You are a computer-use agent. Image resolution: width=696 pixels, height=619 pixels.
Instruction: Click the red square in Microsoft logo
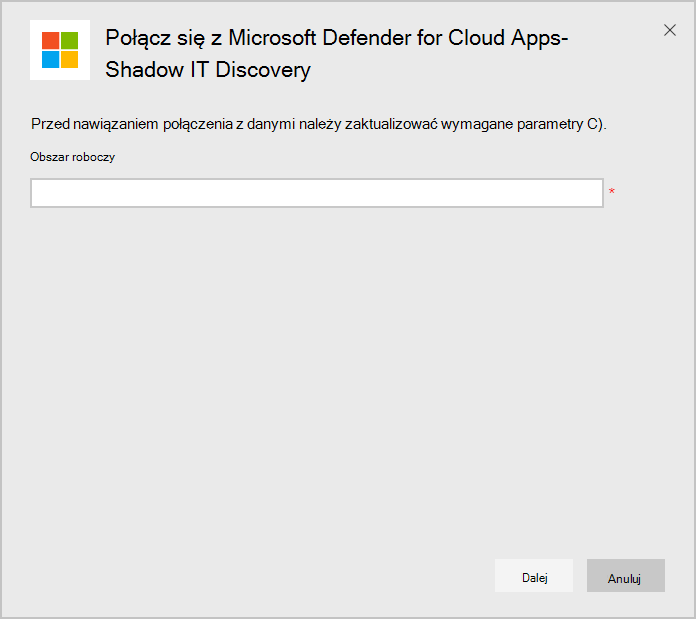point(50,40)
